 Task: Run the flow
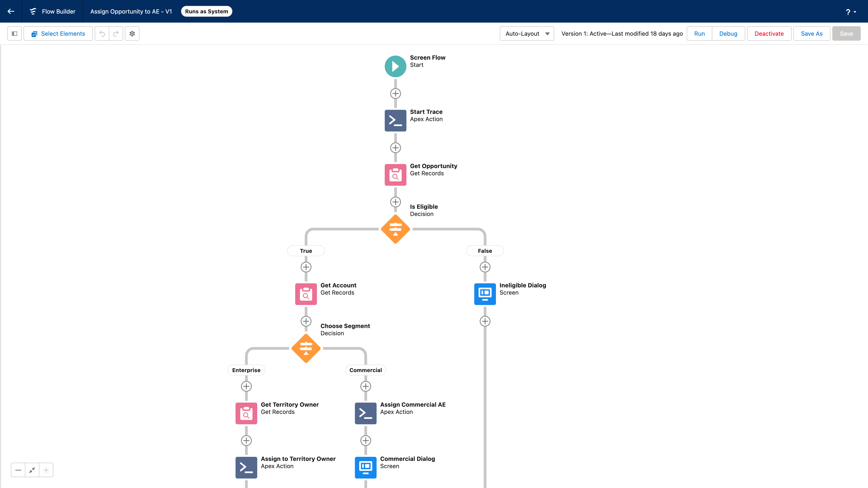tap(699, 33)
